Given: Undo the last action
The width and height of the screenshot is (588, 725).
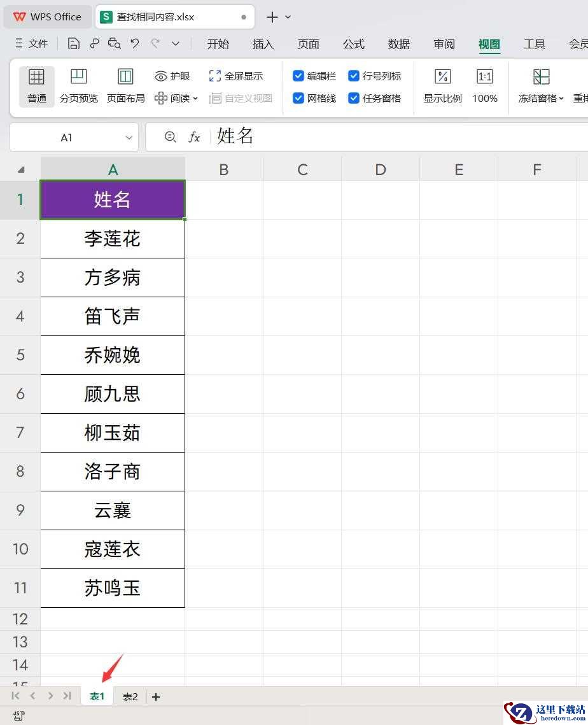Looking at the screenshot, I should (x=134, y=43).
